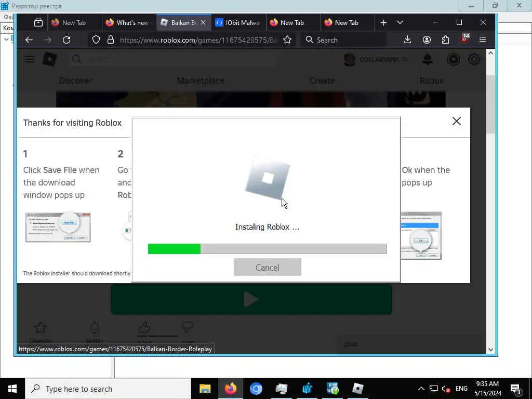Open the Create menu item
532x399 pixels.
pos(322,81)
